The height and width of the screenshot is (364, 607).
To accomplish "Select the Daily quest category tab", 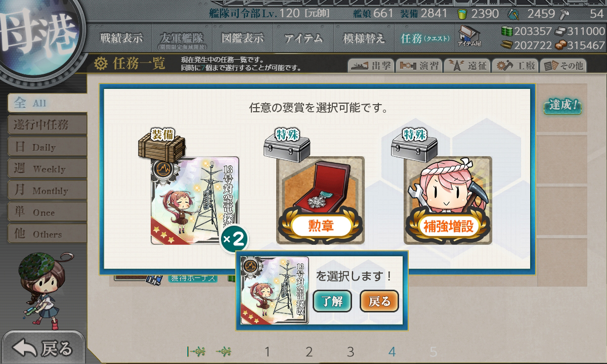I will click(47, 147).
